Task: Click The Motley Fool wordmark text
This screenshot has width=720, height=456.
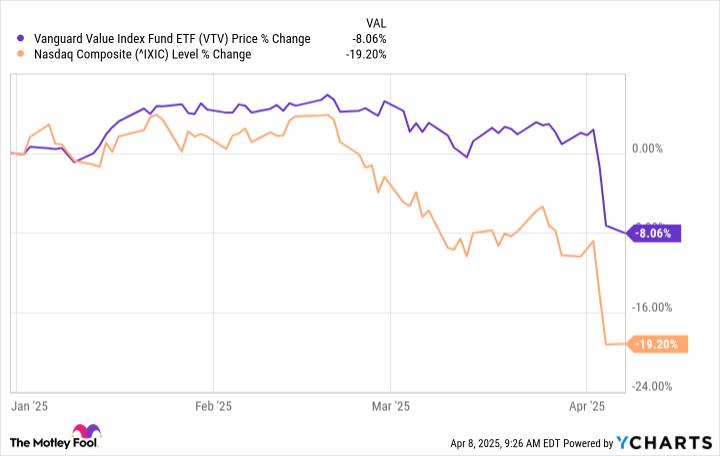Action: pyautogui.click(x=54, y=443)
